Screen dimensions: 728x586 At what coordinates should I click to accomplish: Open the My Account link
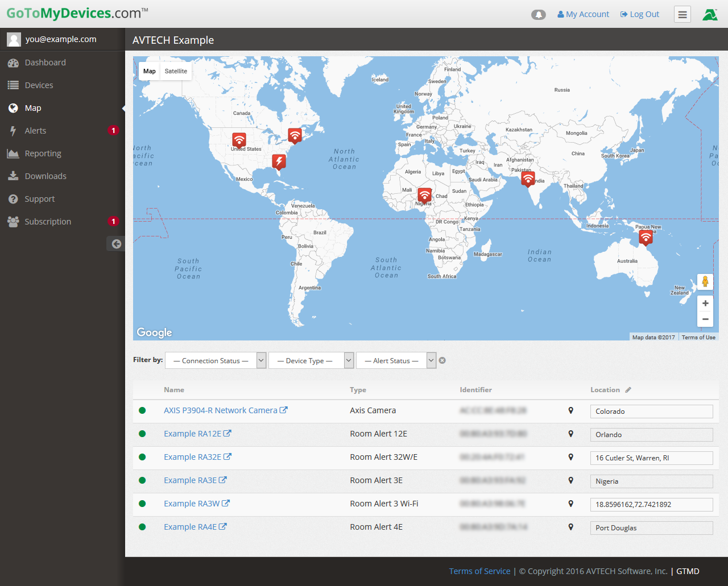click(583, 14)
